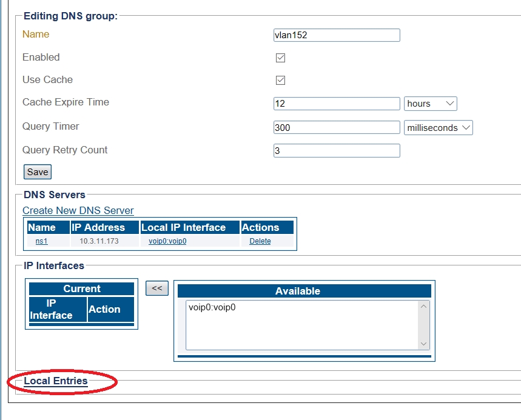Toggle the Enabled checkbox
The image size is (521, 420).
pyautogui.click(x=280, y=58)
